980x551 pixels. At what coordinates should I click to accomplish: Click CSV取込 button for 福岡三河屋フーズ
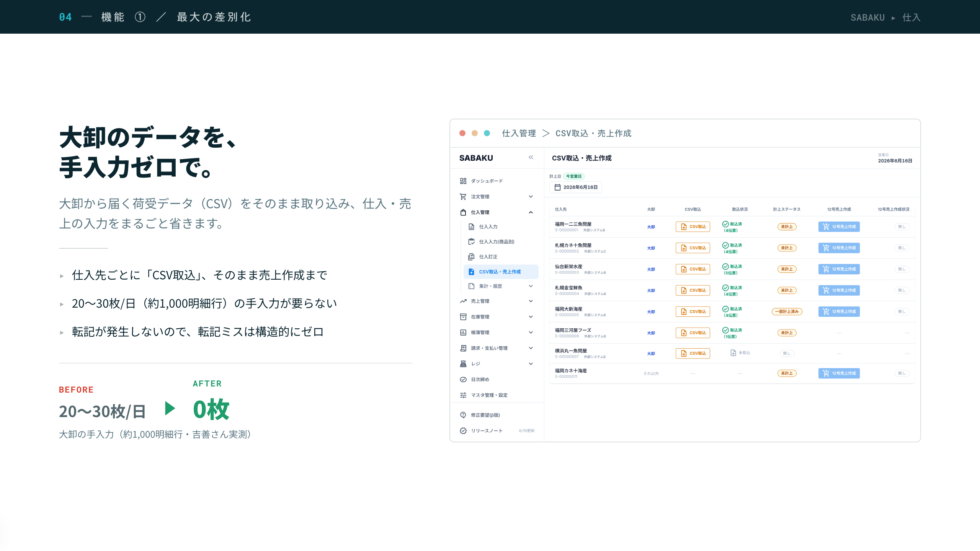(x=693, y=333)
